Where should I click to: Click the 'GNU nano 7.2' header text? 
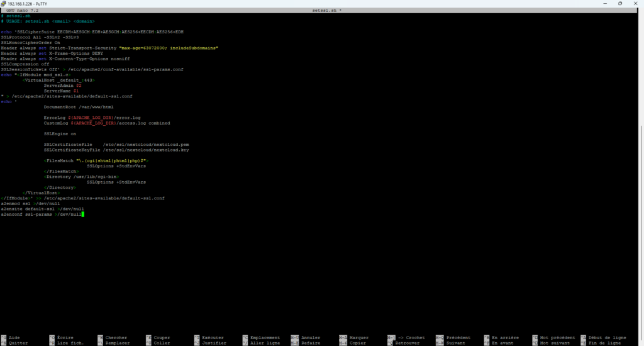[x=22, y=11]
